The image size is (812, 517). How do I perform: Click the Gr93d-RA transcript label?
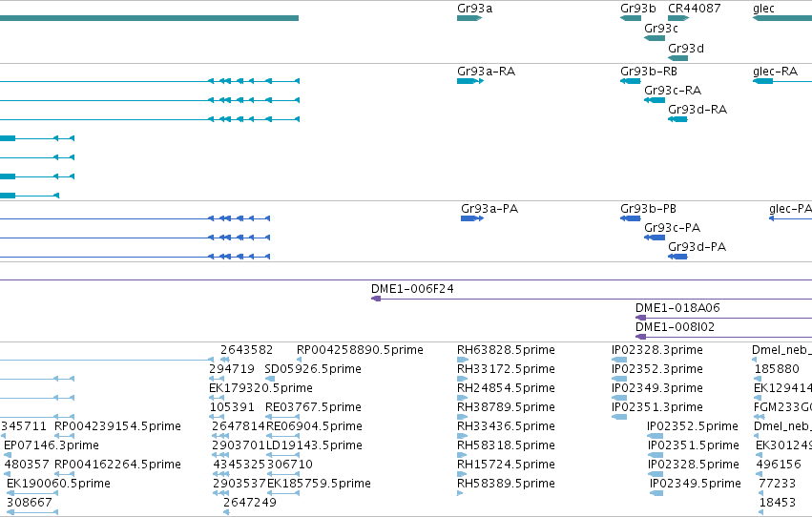(x=697, y=110)
